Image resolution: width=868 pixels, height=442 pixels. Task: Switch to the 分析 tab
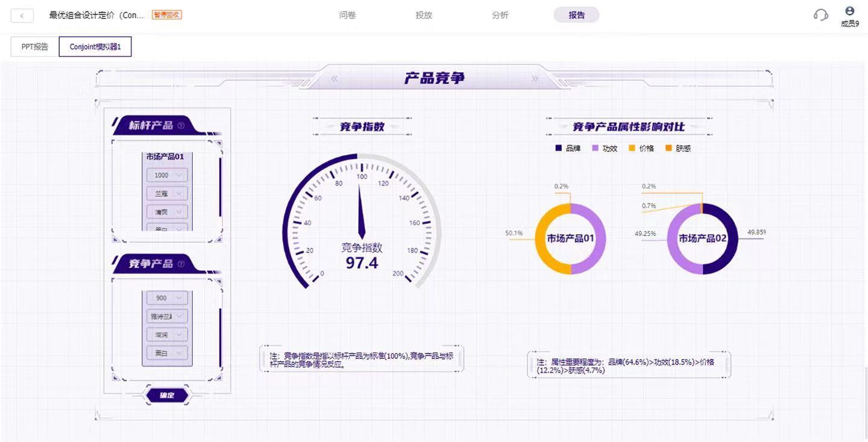click(x=500, y=15)
